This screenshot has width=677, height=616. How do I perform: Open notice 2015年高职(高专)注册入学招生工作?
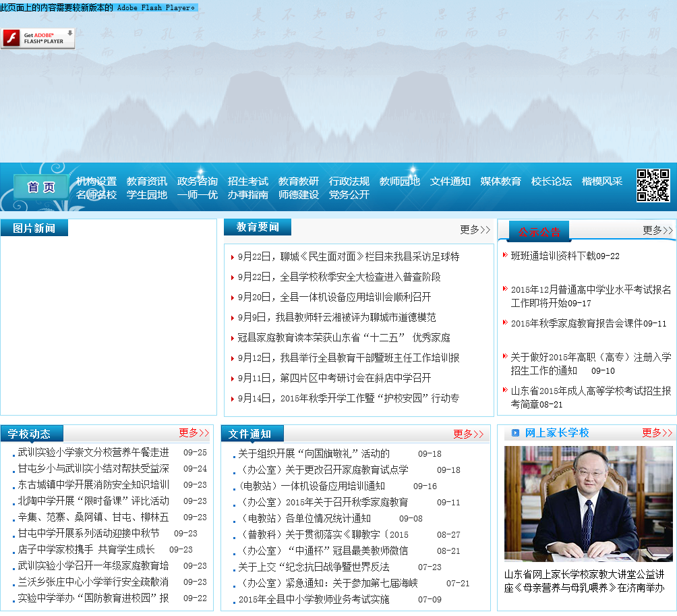591,364
